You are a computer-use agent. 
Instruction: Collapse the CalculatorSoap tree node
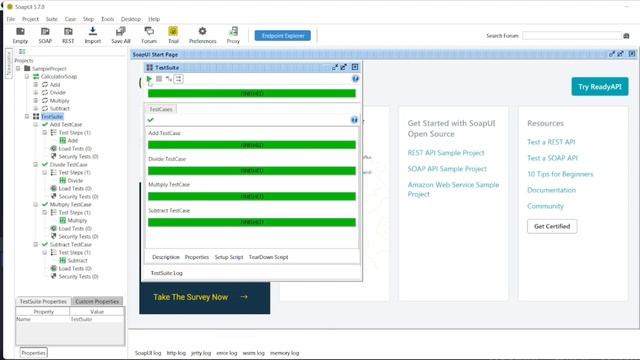coord(27,76)
